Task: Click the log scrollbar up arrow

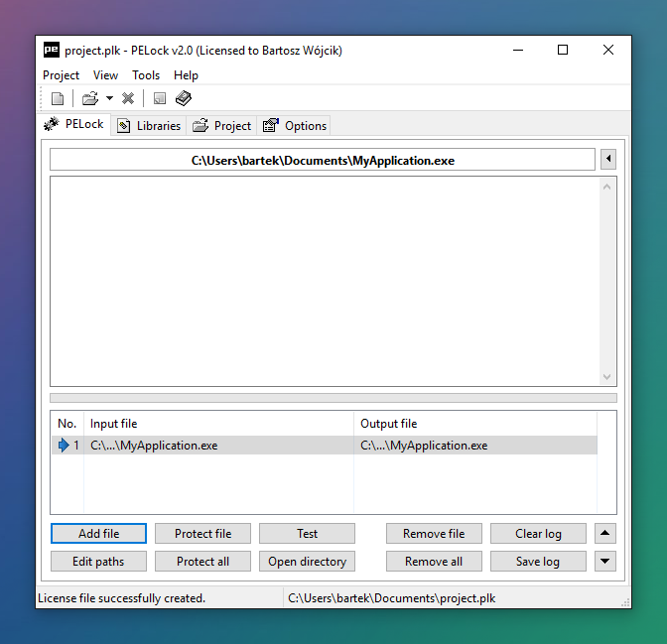Action: point(607,187)
